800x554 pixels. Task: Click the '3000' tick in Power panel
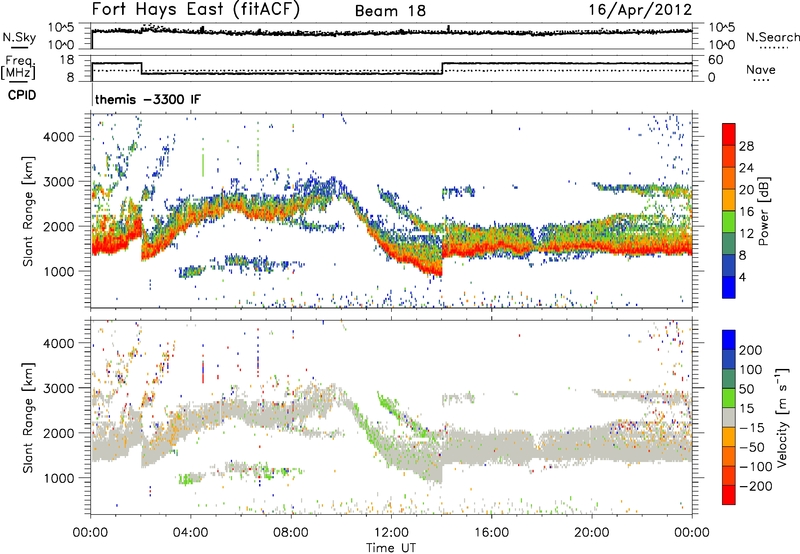(x=59, y=182)
